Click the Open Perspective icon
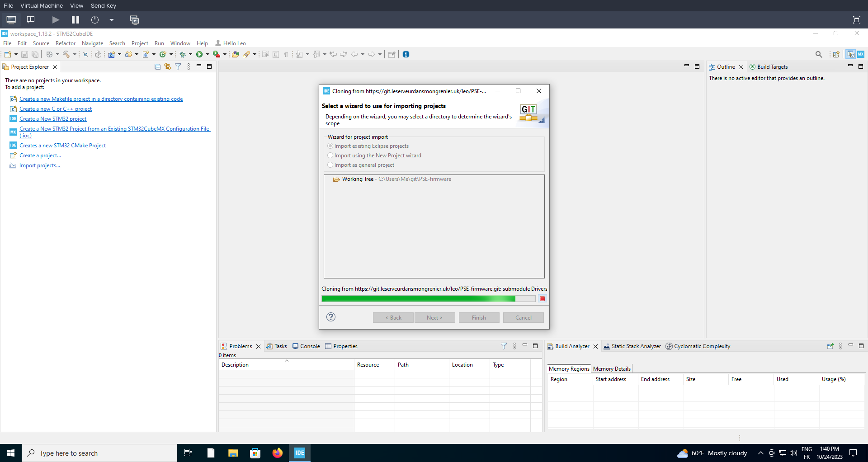This screenshot has height=462, width=868. pyautogui.click(x=836, y=54)
